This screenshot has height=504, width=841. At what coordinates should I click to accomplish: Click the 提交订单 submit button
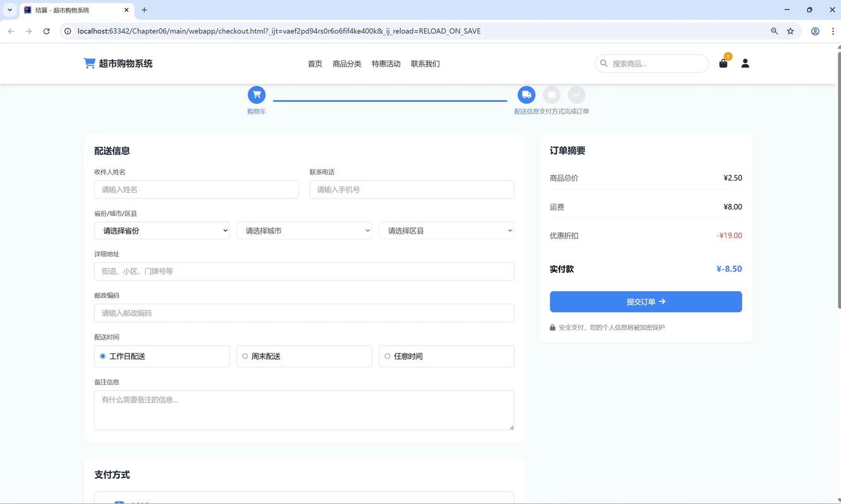tap(646, 301)
